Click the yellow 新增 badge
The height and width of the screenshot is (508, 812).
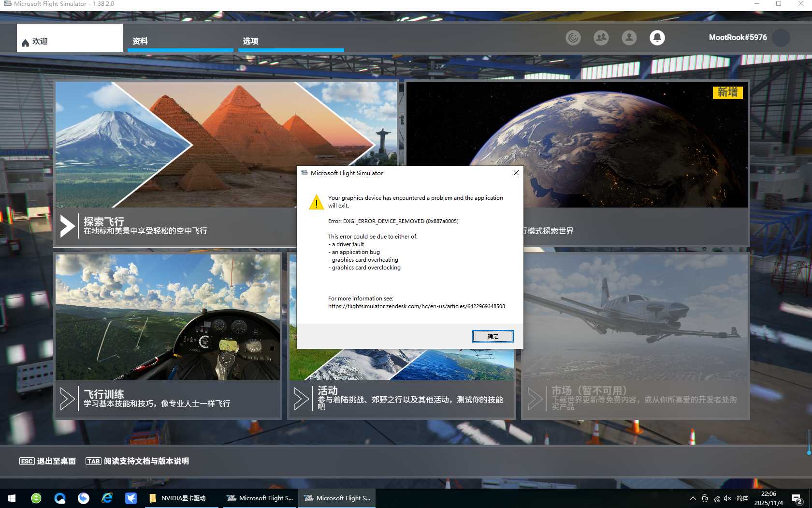(727, 92)
